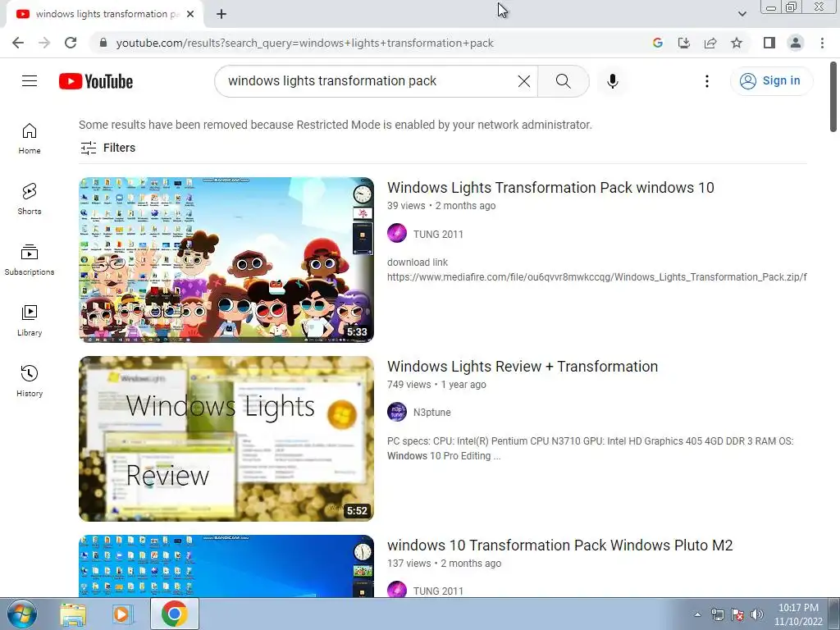
Task: Open the Chrome profile avatar
Action: click(x=796, y=43)
